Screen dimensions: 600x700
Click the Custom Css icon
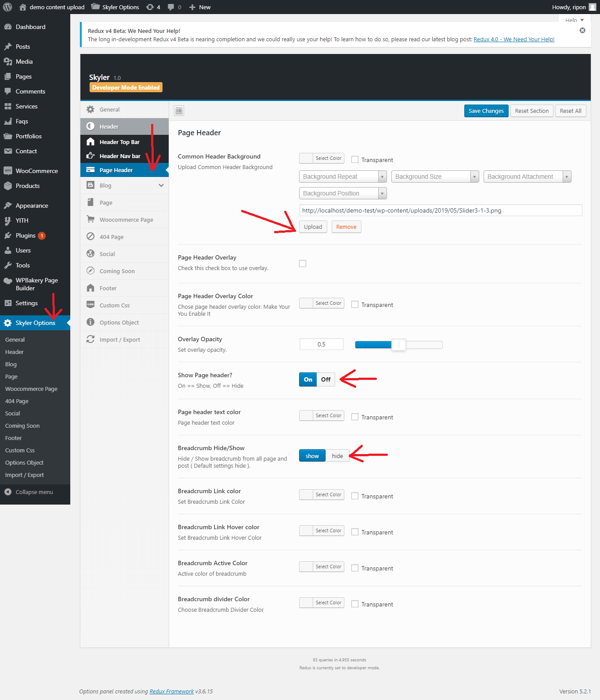(x=90, y=305)
